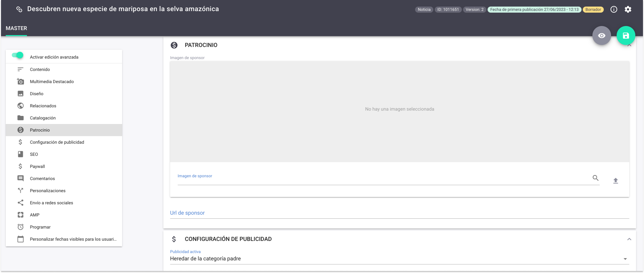Open Personalizaciones in sidebar
Viewport: 644px width, 273px height.
pos(64,190)
